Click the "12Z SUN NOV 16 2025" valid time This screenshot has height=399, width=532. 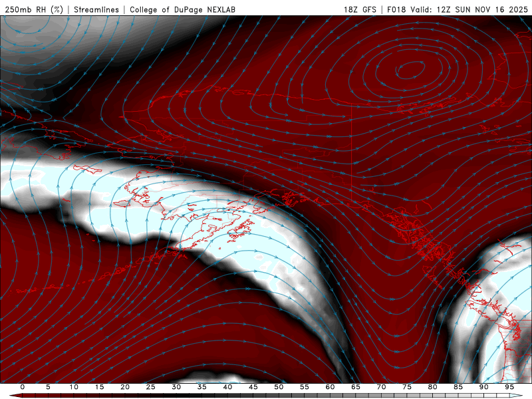coord(483,9)
